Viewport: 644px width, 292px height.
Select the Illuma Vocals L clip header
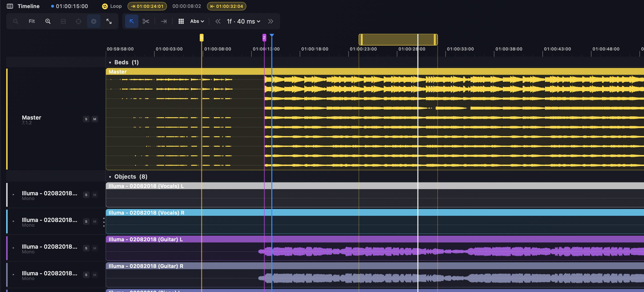375,186
